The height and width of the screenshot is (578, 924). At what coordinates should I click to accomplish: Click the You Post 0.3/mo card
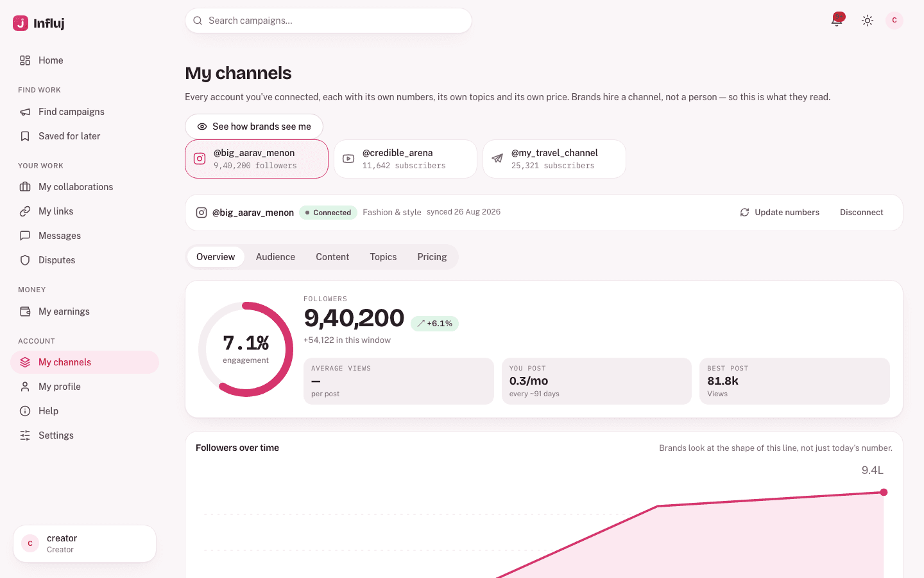tap(597, 381)
